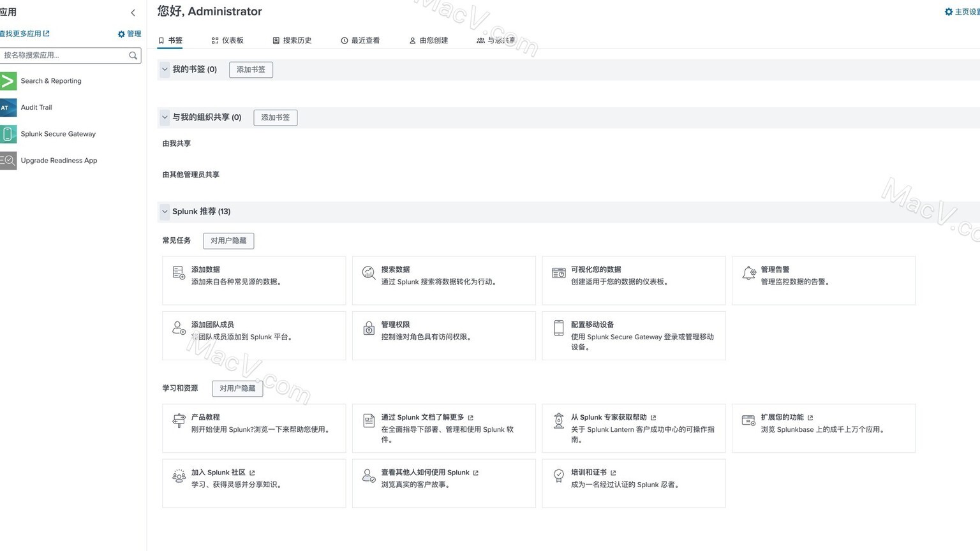This screenshot has height=551, width=980.
Task: Click the 管理告警 bell icon
Action: tap(749, 273)
